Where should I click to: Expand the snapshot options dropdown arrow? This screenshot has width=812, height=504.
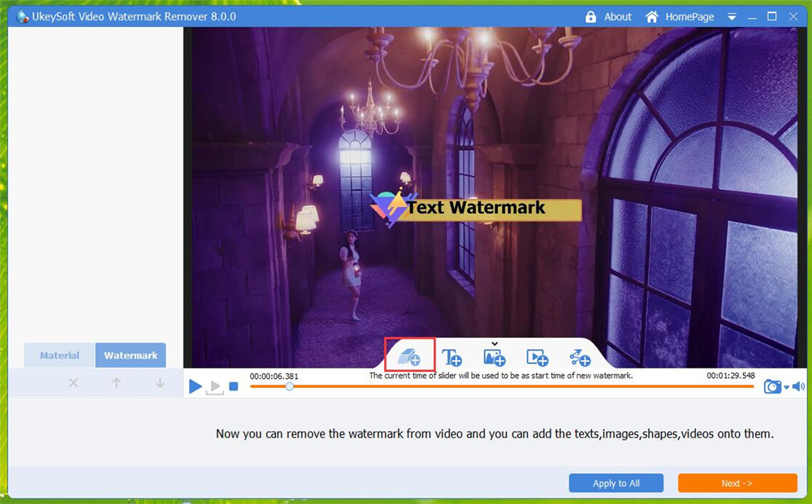tap(786, 389)
